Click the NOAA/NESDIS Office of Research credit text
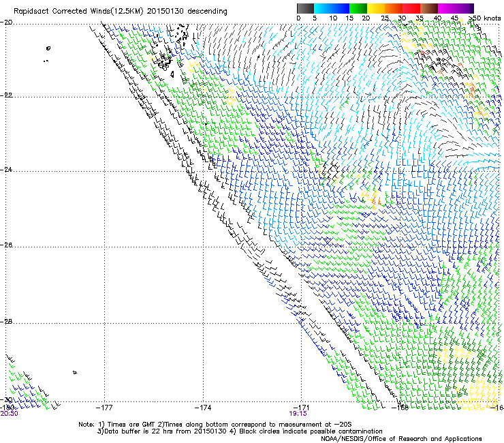The height and width of the screenshot is (443, 504). point(401,439)
